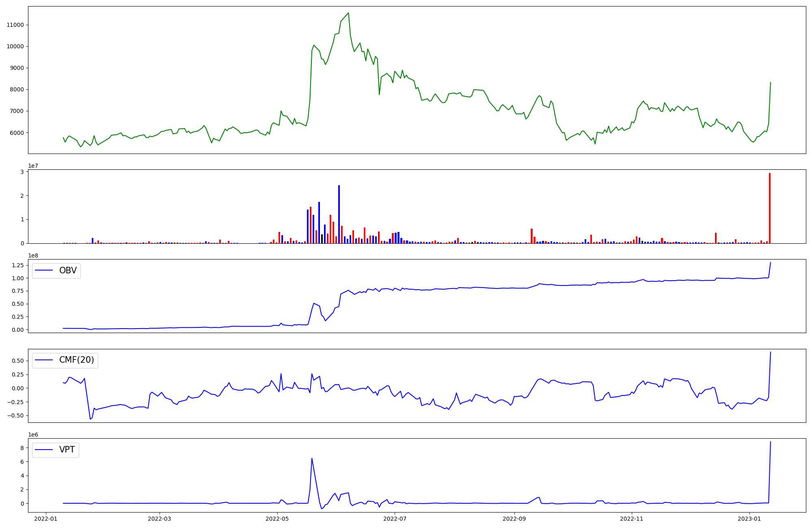
Task: Click the 1e8 multiplier above the OBV chart
Action: pos(33,255)
